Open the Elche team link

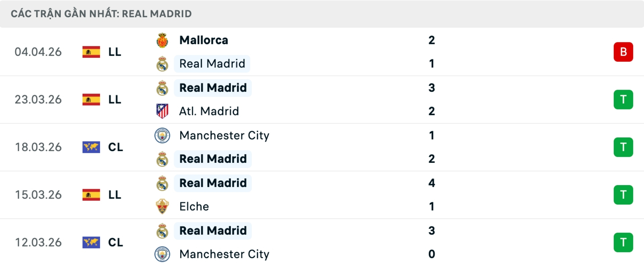pos(194,207)
